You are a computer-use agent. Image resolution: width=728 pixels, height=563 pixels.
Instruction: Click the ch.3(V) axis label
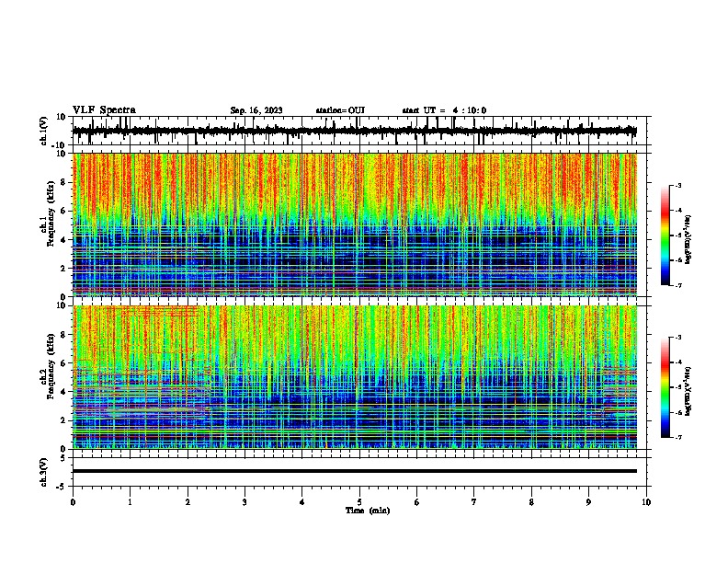44,473
